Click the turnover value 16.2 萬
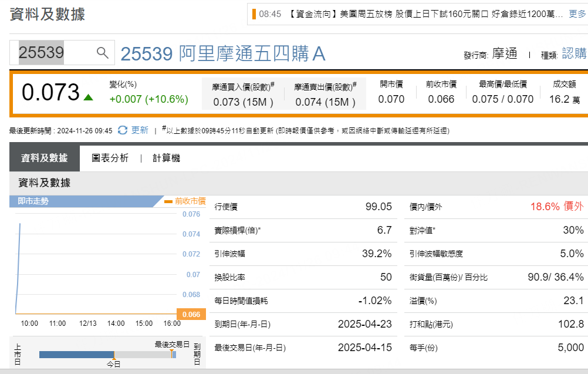 (565, 99)
